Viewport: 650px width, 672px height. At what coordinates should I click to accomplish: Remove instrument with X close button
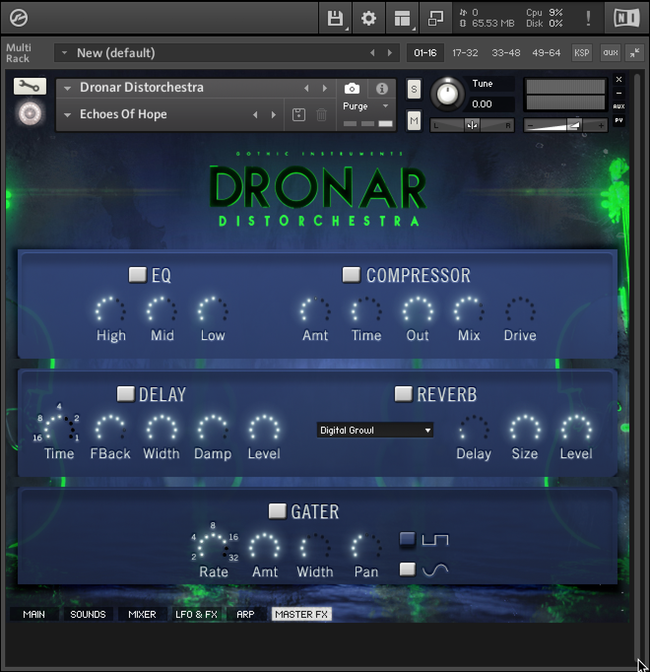coord(619,79)
